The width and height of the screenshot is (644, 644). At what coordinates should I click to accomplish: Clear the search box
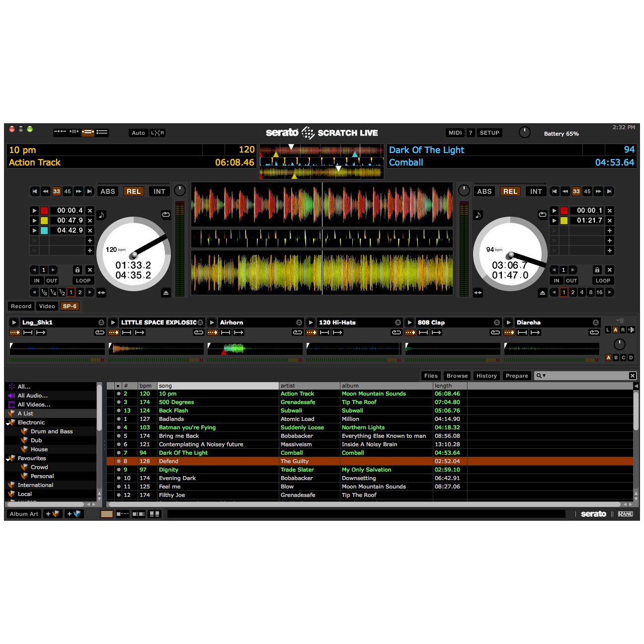pos(632,376)
